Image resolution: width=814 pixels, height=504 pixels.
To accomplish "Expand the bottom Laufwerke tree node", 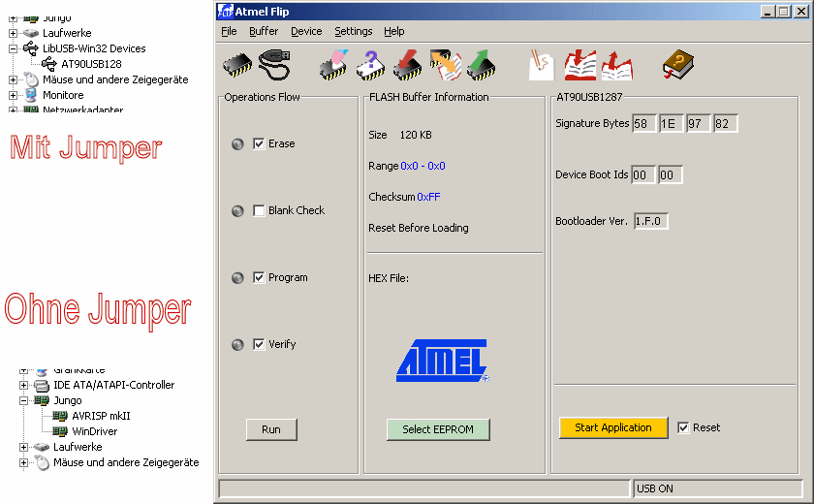I will tap(23, 447).
